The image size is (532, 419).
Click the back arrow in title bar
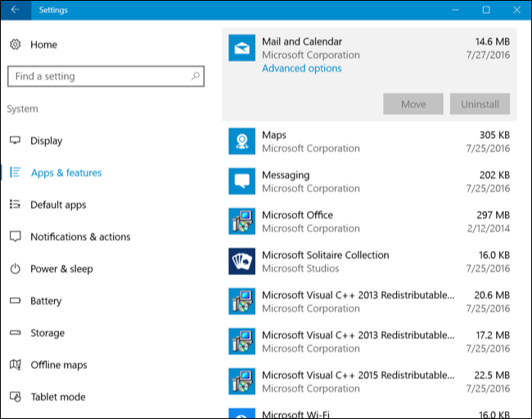(x=15, y=10)
